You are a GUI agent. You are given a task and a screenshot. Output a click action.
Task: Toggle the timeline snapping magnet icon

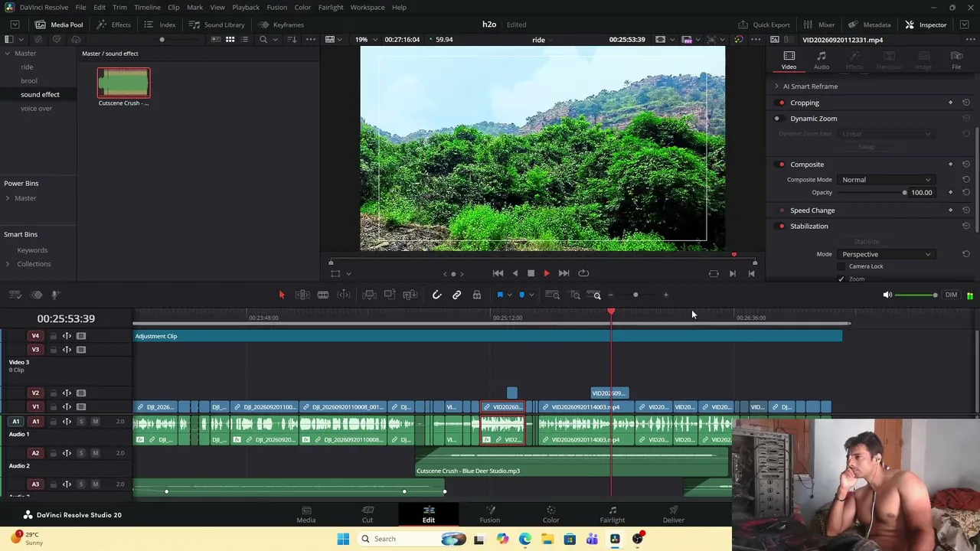[437, 295]
